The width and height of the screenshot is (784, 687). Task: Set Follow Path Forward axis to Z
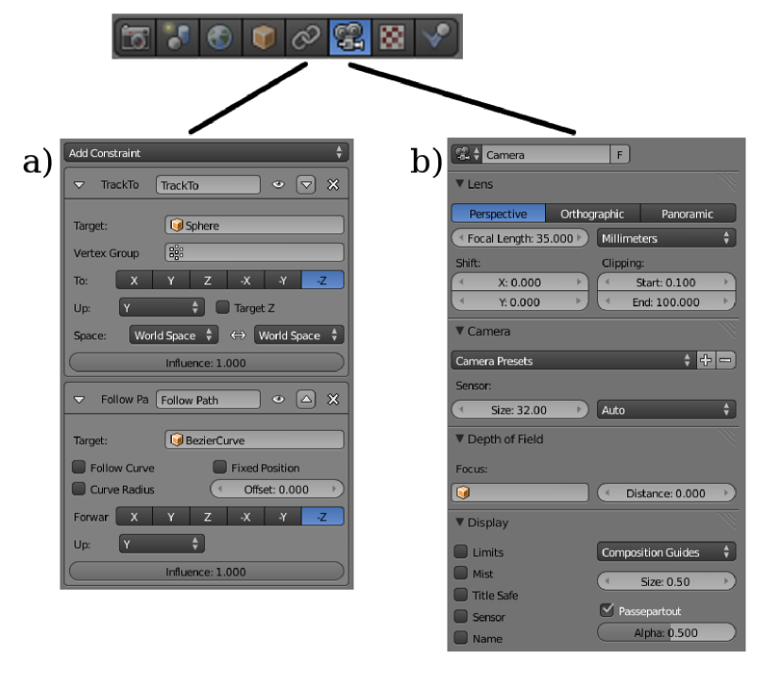[x=208, y=516]
